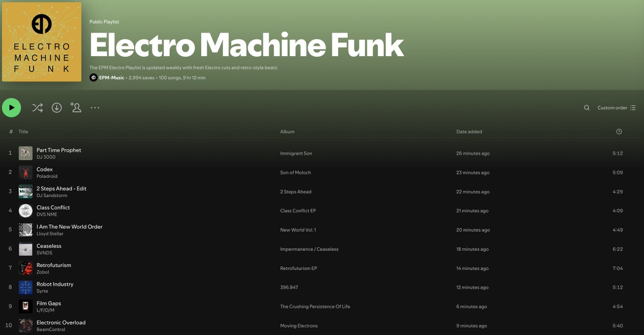The height and width of the screenshot is (335, 644).
Task: Invite collaborators to the playlist
Action: [x=76, y=108]
